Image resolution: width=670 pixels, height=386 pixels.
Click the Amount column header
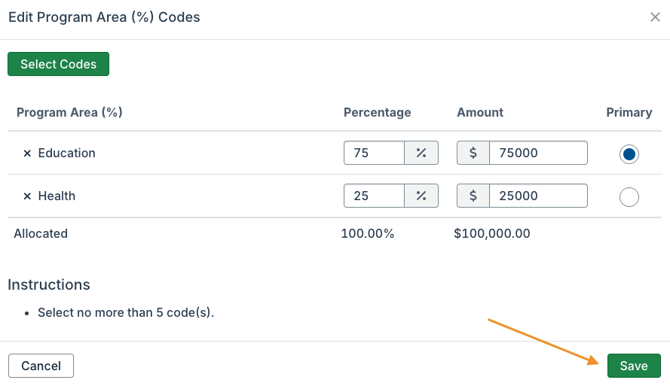click(x=480, y=112)
